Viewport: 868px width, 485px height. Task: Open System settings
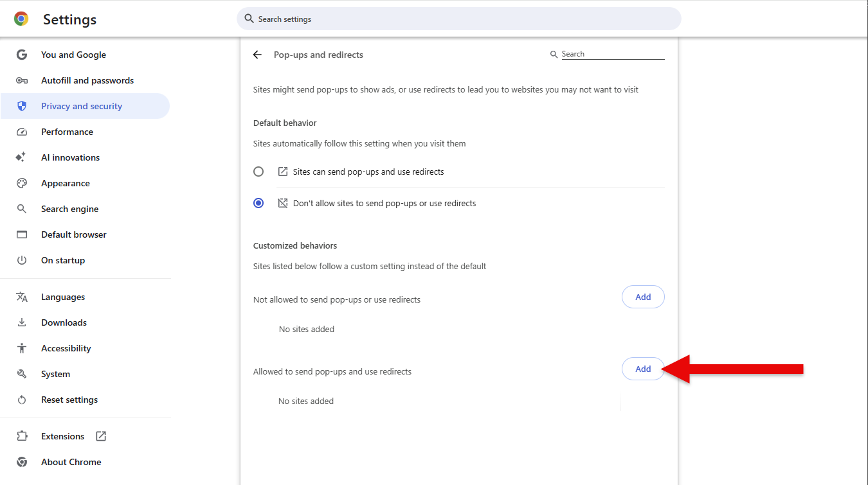55,374
